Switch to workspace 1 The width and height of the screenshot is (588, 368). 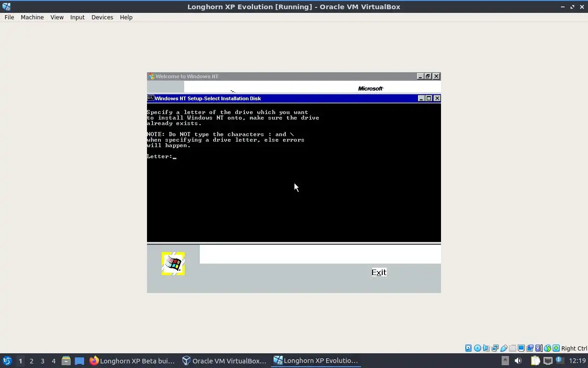(20, 361)
